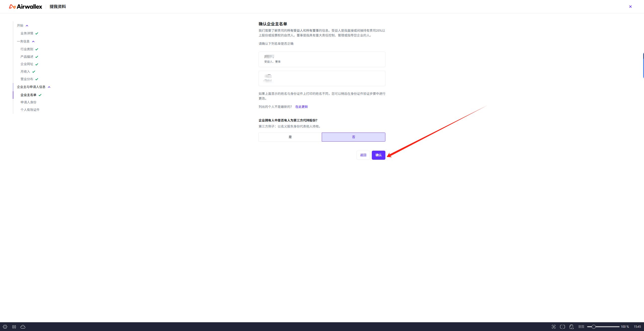Click 重置 to reset zoom

pos(581,327)
